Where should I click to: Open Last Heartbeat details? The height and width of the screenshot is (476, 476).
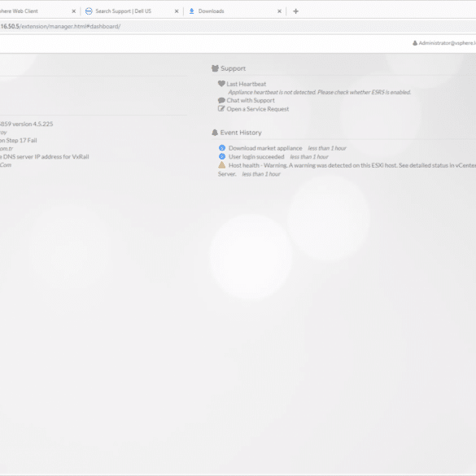tap(247, 84)
